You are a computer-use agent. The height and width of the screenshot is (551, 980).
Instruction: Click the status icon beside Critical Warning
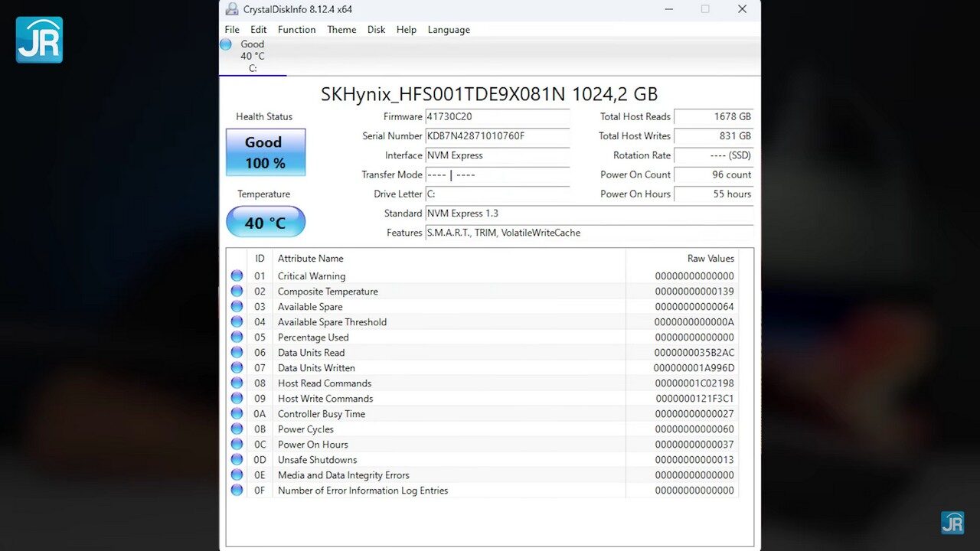pyautogui.click(x=237, y=276)
